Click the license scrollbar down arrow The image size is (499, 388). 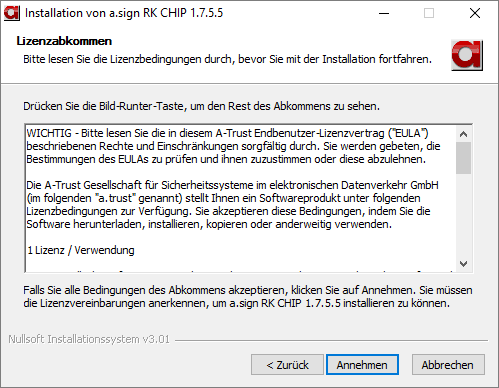(463, 264)
